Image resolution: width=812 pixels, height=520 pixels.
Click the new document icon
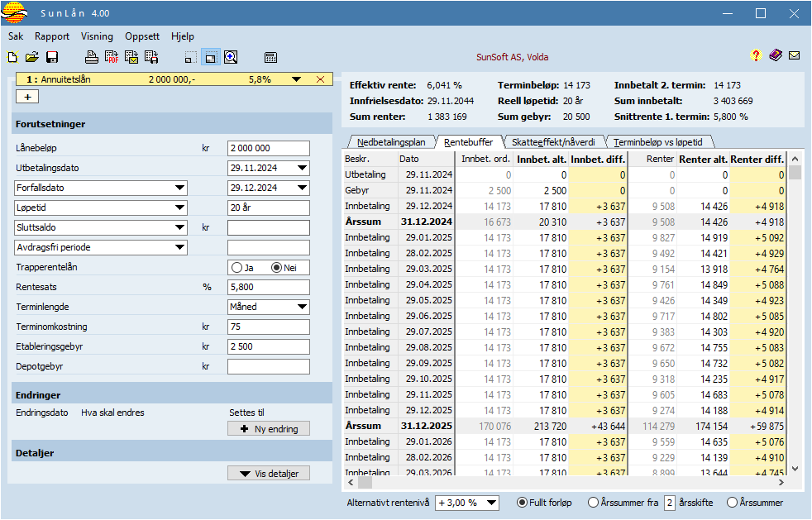(12, 57)
